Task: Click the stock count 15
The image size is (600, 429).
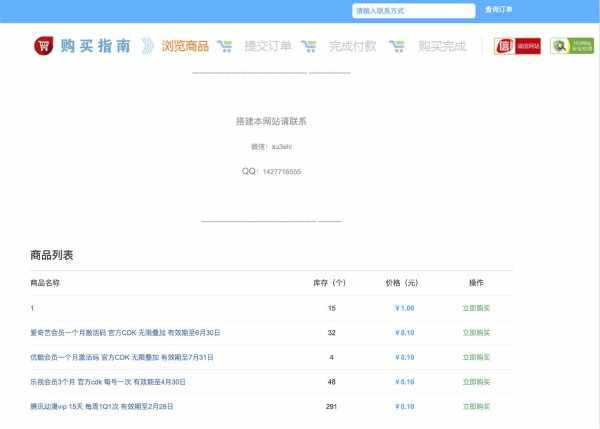Action: tap(332, 308)
